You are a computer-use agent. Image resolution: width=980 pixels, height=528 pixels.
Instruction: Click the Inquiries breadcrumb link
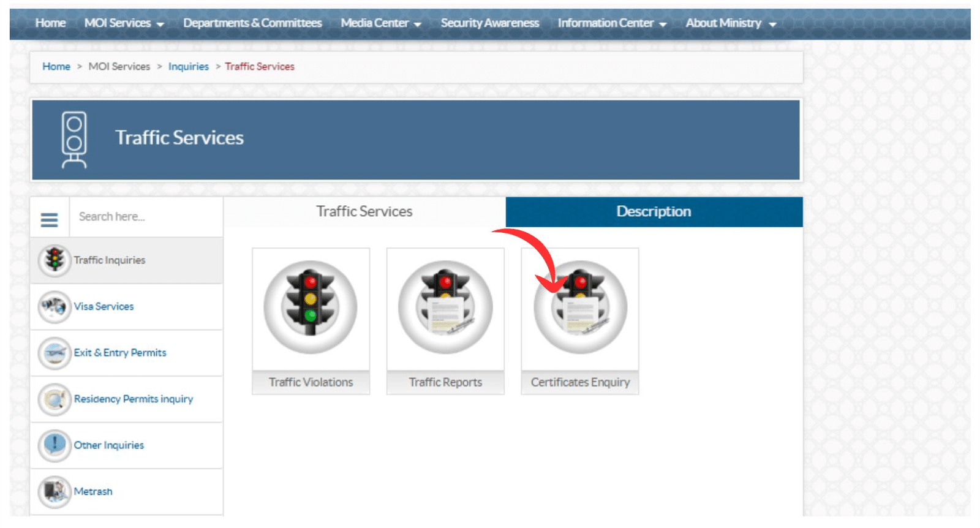coord(189,66)
